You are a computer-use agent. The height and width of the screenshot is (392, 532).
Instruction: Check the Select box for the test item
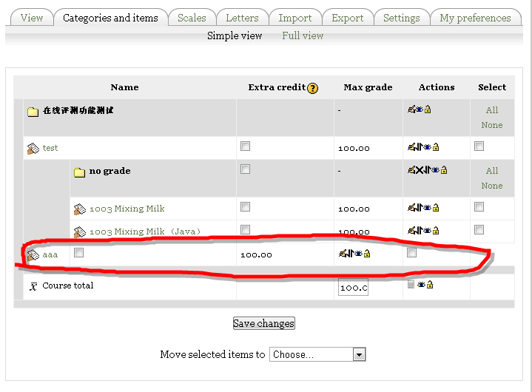479,146
